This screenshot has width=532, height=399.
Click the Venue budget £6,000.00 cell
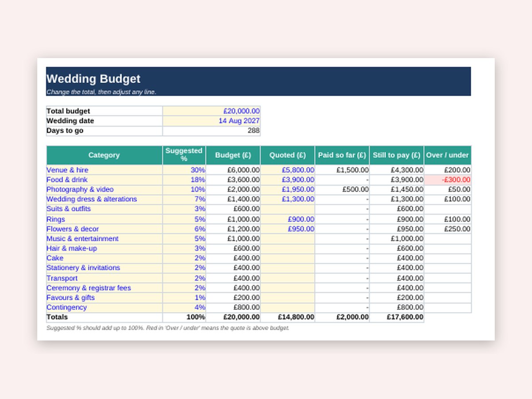pyautogui.click(x=233, y=170)
